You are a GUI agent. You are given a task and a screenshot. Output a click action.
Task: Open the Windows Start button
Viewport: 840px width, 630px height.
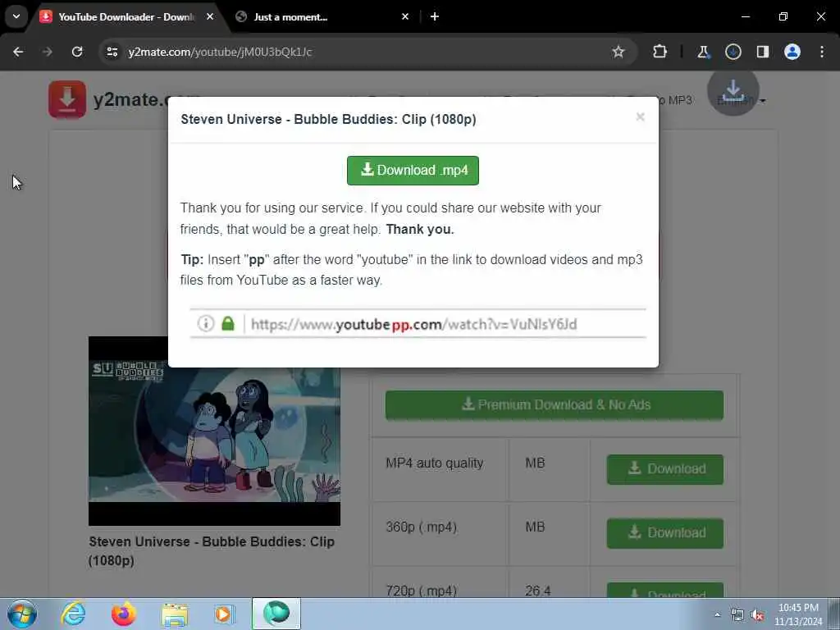point(22,614)
